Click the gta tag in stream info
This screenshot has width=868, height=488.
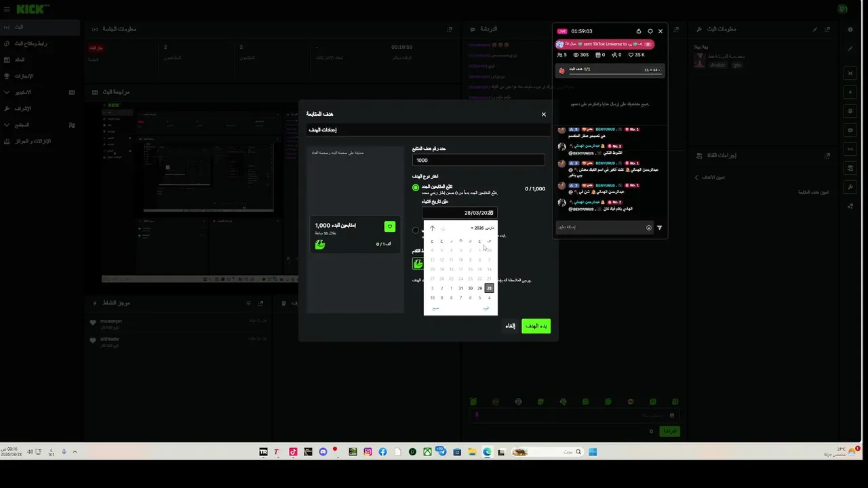click(x=736, y=65)
